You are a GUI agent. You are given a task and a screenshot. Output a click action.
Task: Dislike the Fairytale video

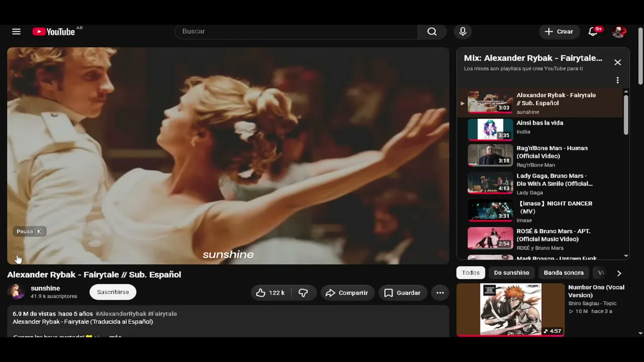point(303,293)
